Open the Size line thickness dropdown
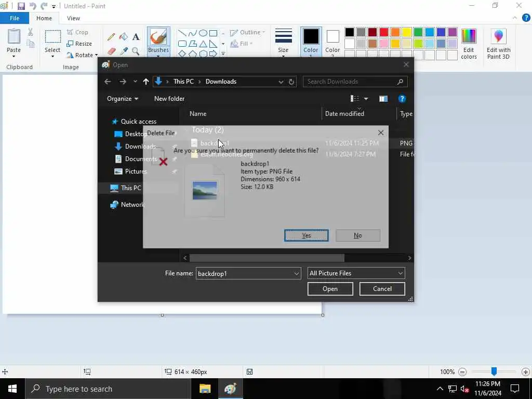Viewport: 532px width, 399px height. pyautogui.click(x=283, y=43)
